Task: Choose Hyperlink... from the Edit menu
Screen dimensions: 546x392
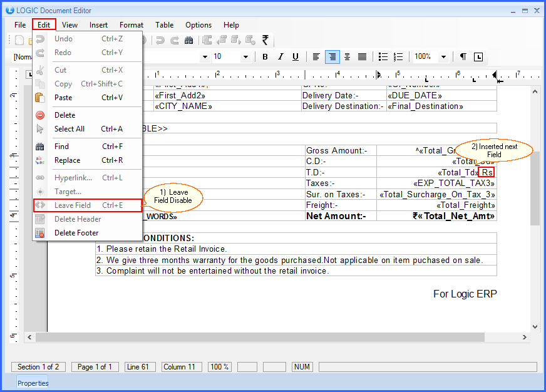Action: click(88, 178)
